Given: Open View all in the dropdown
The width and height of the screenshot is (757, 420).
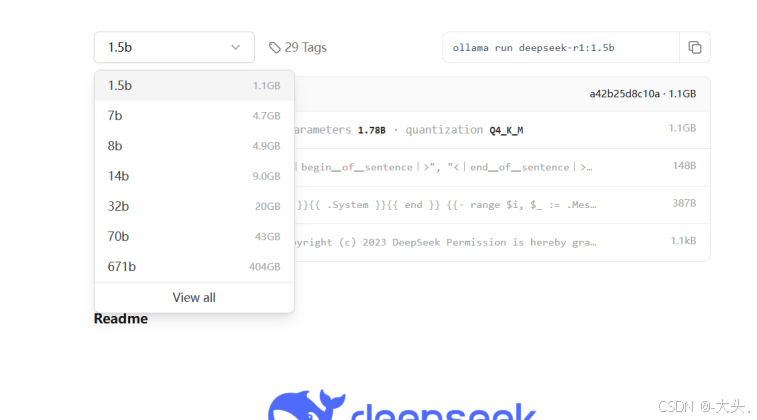Looking at the screenshot, I should click(x=194, y=297).
